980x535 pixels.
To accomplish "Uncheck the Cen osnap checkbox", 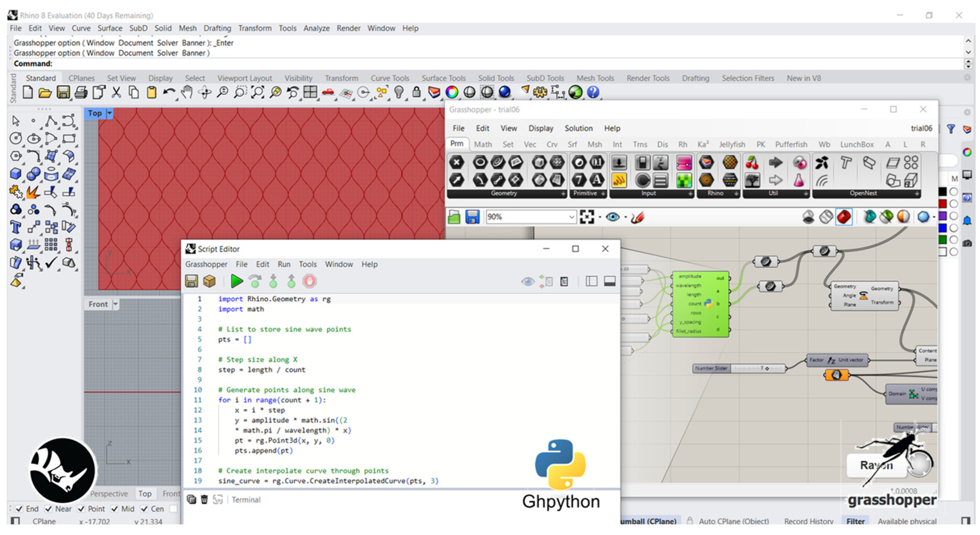I will [x=144, y=509].
